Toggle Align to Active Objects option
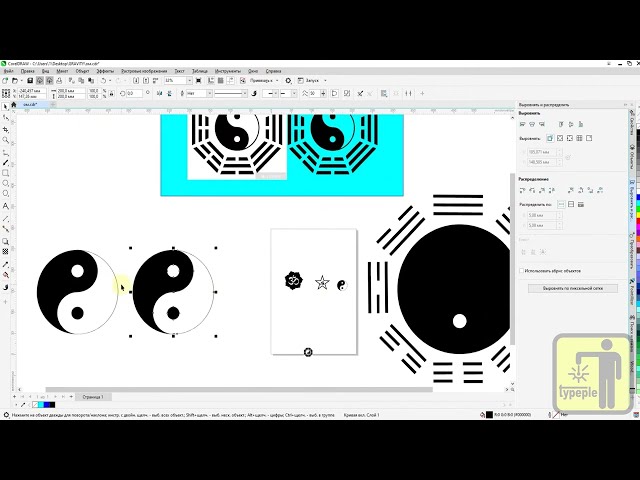640x480 pixels. click(550, 138)
